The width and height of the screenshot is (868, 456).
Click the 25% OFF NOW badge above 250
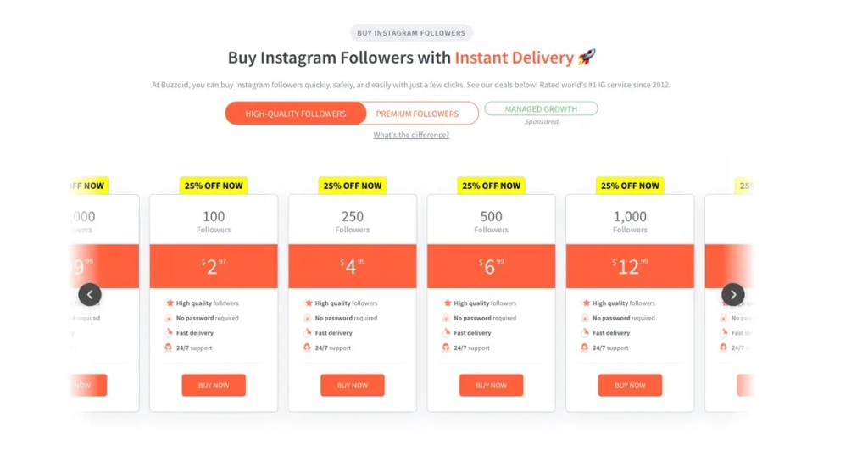[353, 186]
